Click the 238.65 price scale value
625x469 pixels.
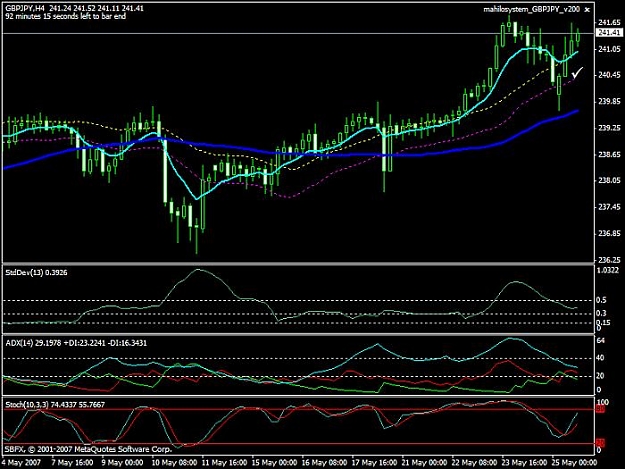[609, 154]
